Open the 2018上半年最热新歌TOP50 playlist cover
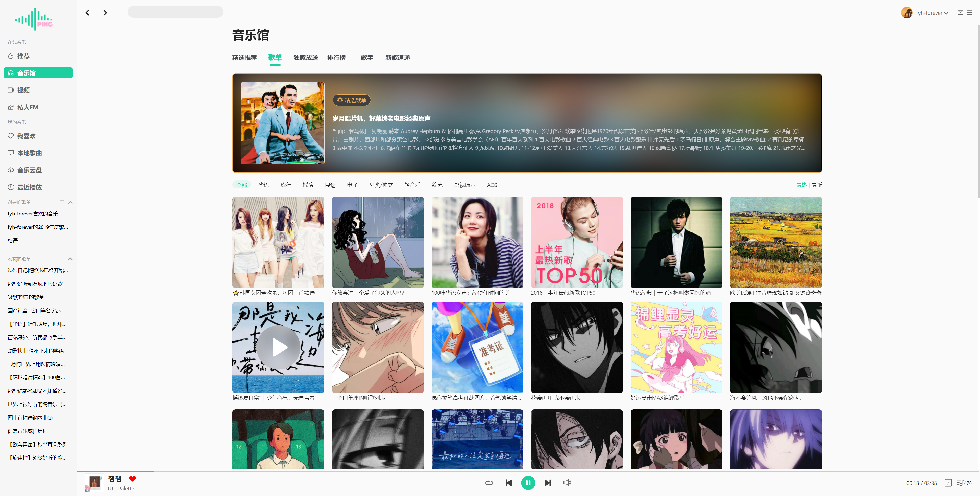The height and width of the screenshot is (496, 980). [577, 242]
